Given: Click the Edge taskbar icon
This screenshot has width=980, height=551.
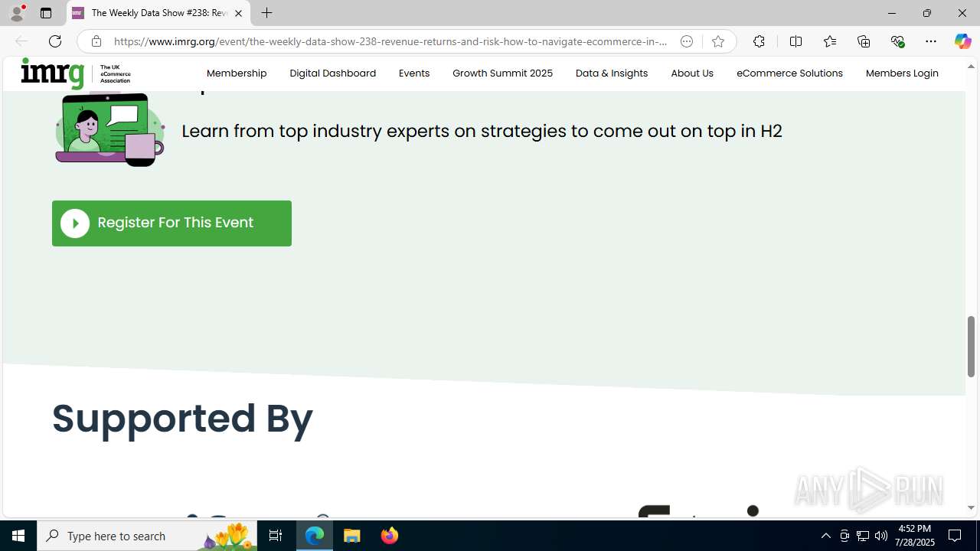Looking at the screenshot, I should point(315,536).
